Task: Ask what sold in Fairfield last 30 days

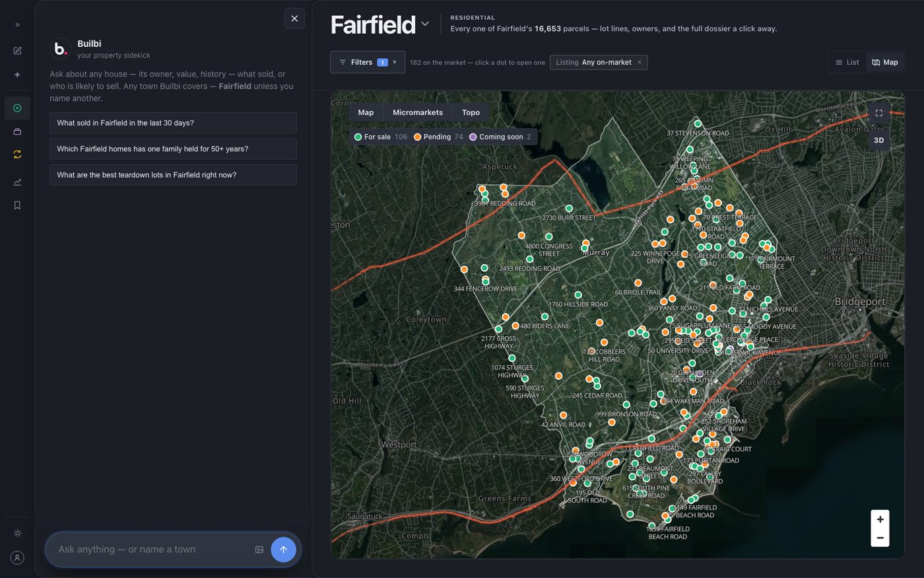Action: pyautogui.click(x=173, y=123)
